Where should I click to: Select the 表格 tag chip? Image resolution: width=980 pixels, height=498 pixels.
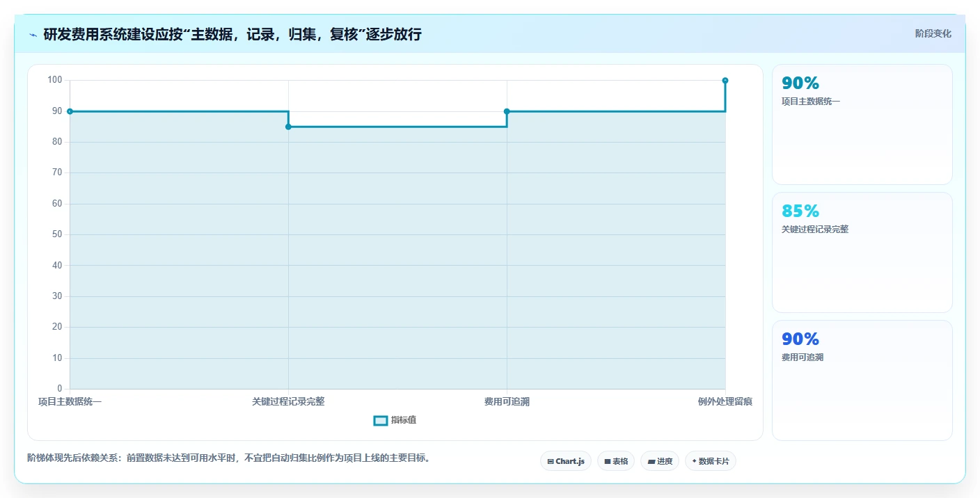[x=616, y=461]
